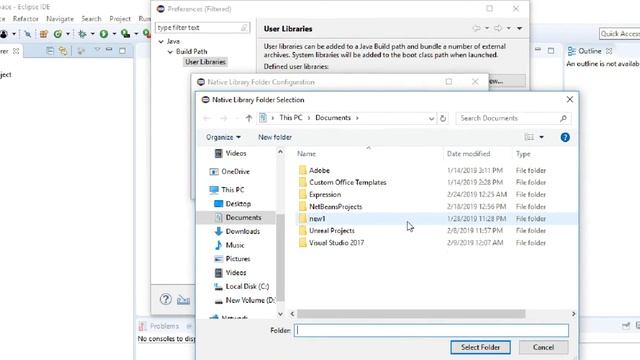Open Pictures in navigation pane
The width and height of the screenshot is (640, 360).
[232, 259]
